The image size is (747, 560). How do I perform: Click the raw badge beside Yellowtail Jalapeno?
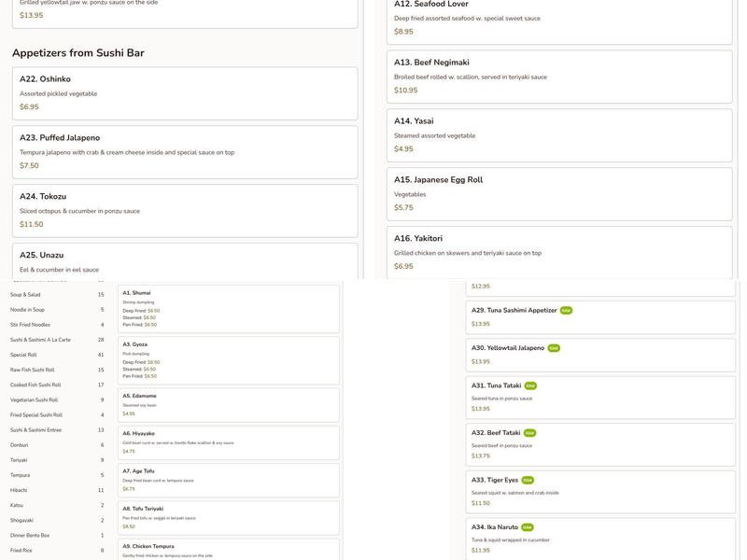(x=554, y=348)
